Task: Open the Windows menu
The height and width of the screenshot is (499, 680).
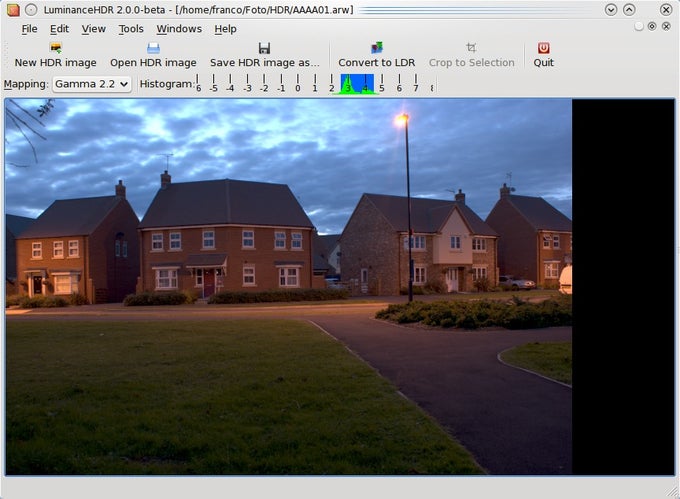Action: tap(179, 29)
